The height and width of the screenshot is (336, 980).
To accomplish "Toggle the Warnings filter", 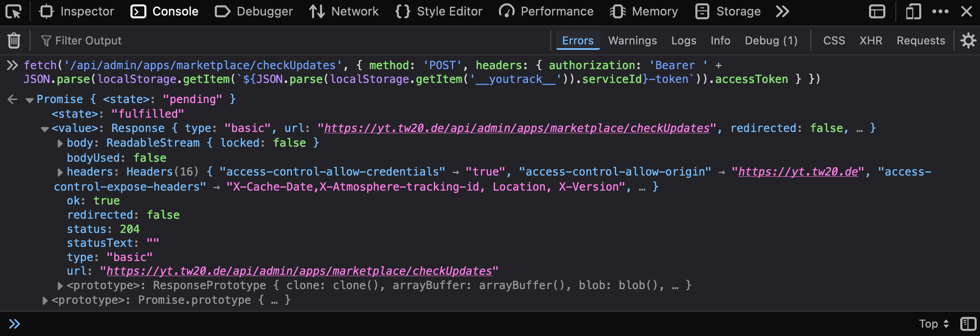I will coord(632,41).
